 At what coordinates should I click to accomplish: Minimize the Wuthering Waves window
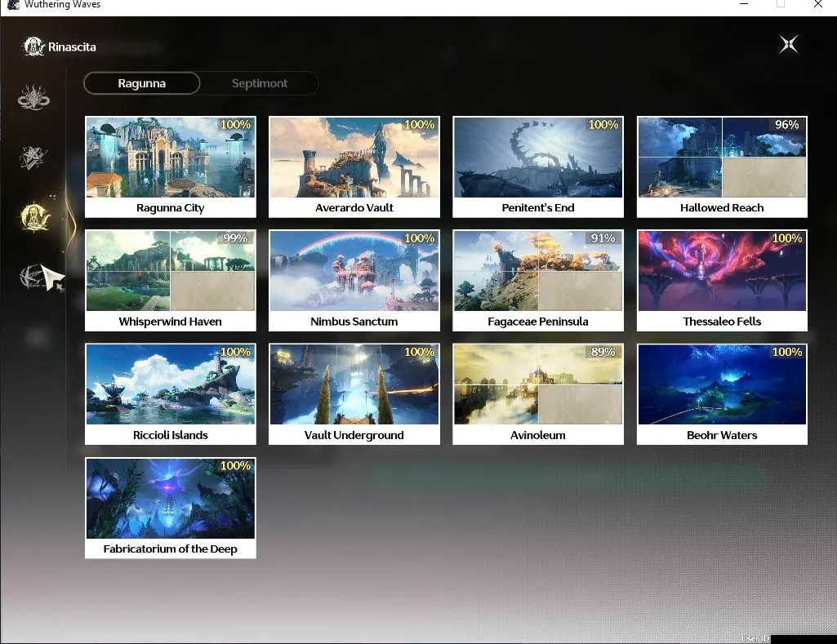tap(744, 4)
